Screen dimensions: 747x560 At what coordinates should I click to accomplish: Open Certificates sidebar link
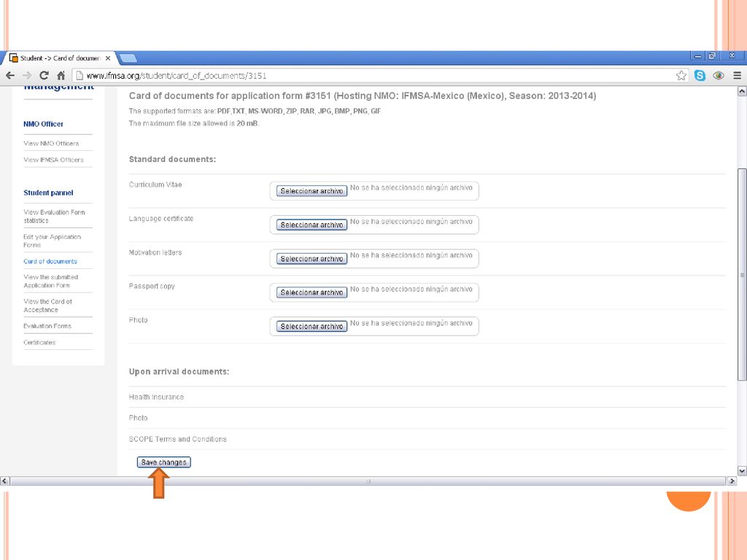[x=39, y=343]
